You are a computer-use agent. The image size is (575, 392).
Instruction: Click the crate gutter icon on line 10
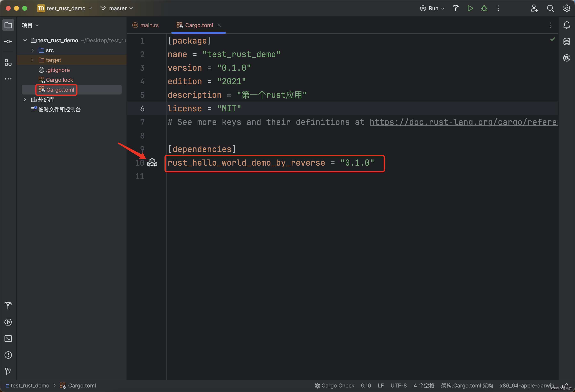click(152, 163)
